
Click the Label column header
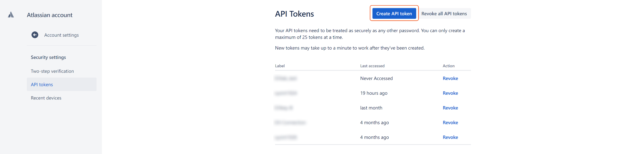[280, 66]
